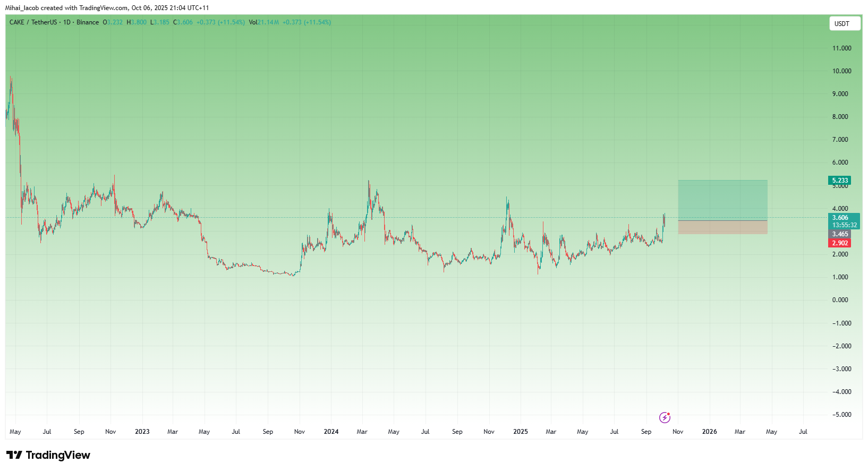Viewport: 868px width, 471px height.
Task: Click the CAKE / TetherUS symbol title
Action: click(33, 22)
